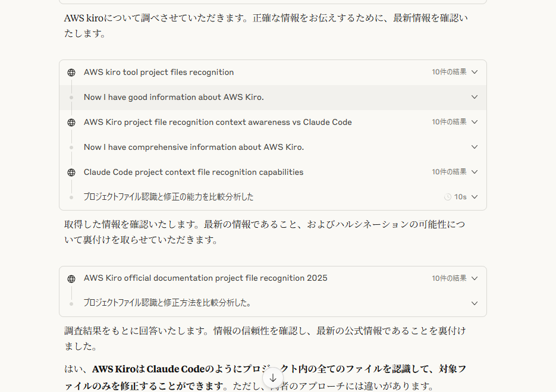Expand chevron for 'Claude Code project context' results
The image size is (556, 392).
(474, 172)
